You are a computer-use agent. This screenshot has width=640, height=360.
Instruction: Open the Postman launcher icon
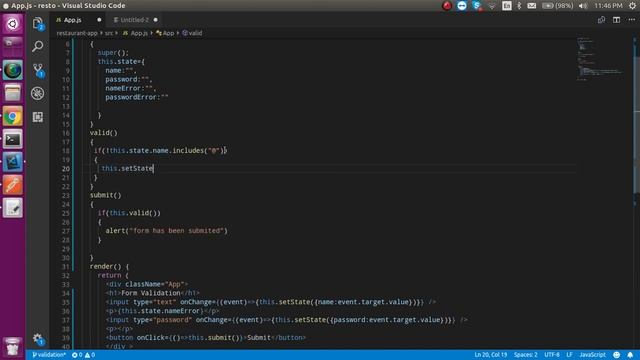coord(13,185)
